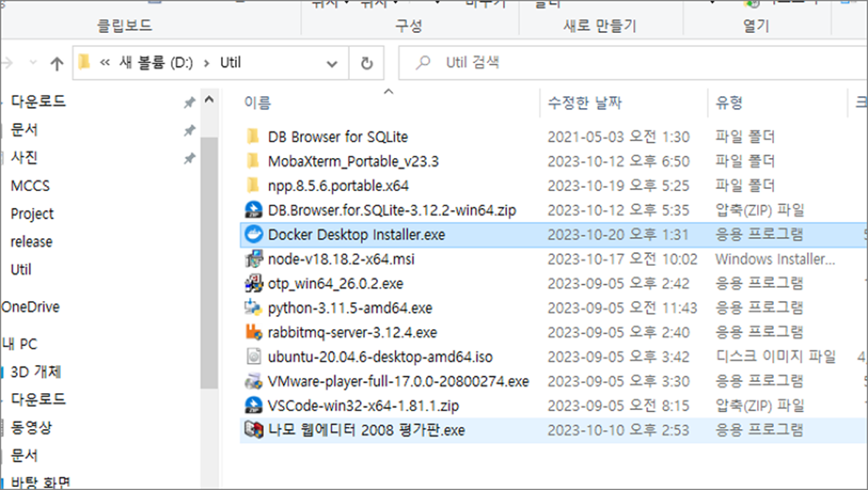The height and width of the screenshot is (490, 868).
Task: Select 내 PC in the navigation pane
Action: (x=20, y=344)
